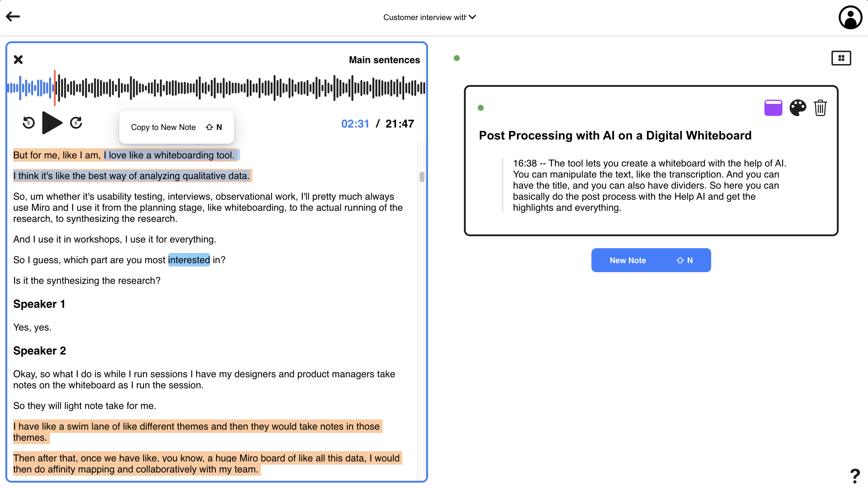868x488 pixels.
Task: Open the color palette for the note
Action: pyautogui.click(x=798, y=107)
